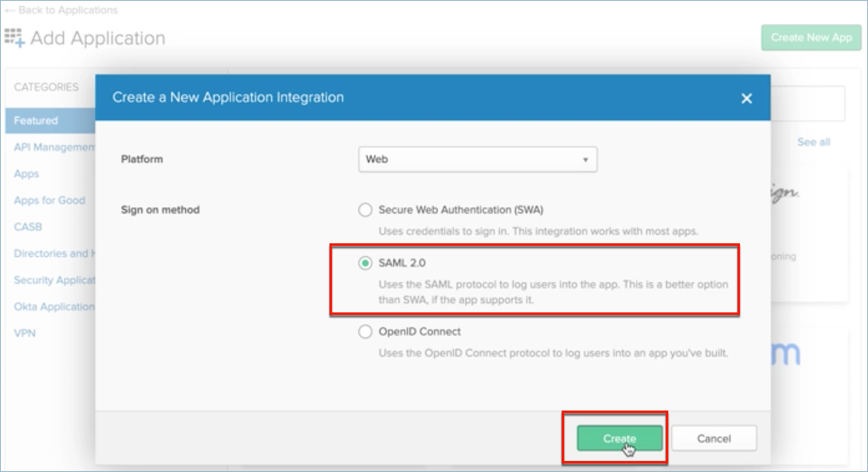Open the Security Applications category
The height and width of the screenshot is (472, 868).
[x=54, y=280]
